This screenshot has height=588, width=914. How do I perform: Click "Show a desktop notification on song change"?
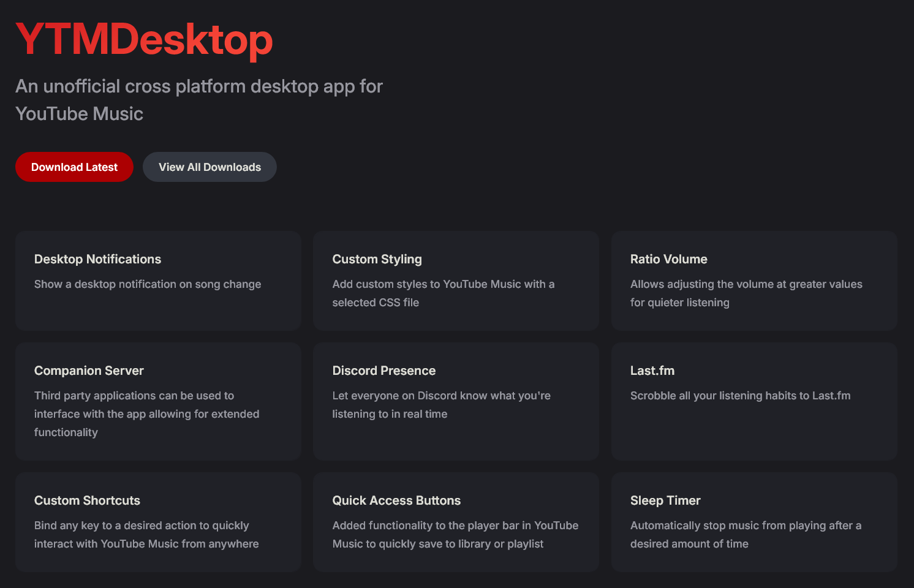pos(148,284)
